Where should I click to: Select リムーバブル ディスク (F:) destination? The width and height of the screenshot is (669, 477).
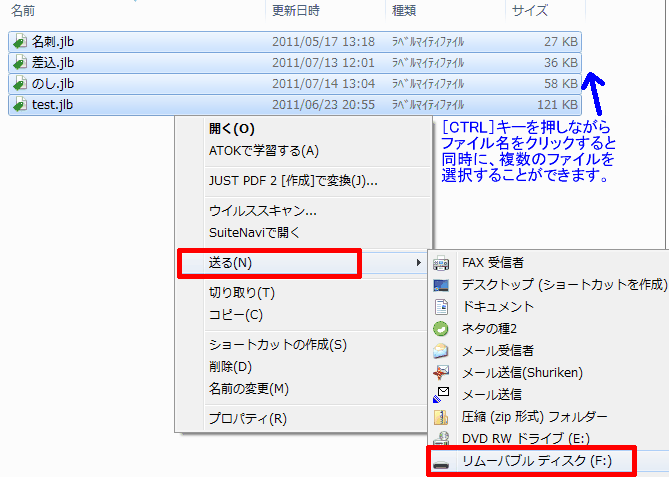(x=535, y=462)
